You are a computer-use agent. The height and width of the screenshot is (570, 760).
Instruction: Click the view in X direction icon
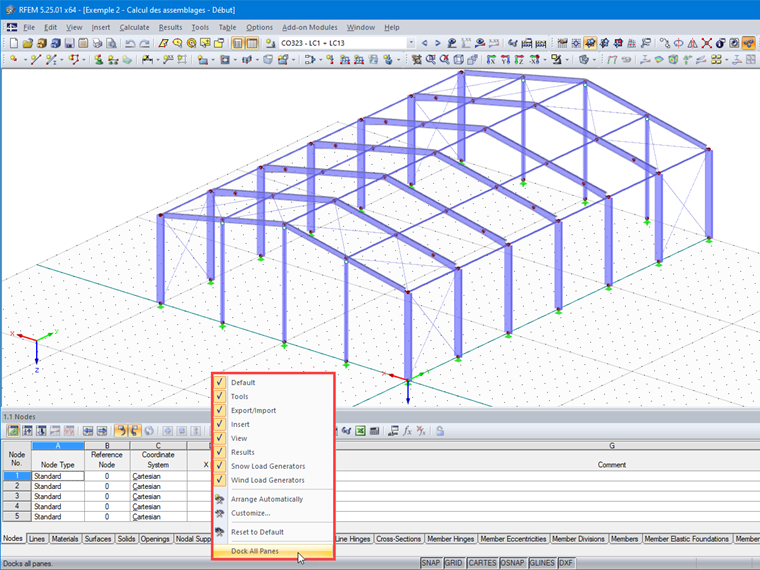491,60
